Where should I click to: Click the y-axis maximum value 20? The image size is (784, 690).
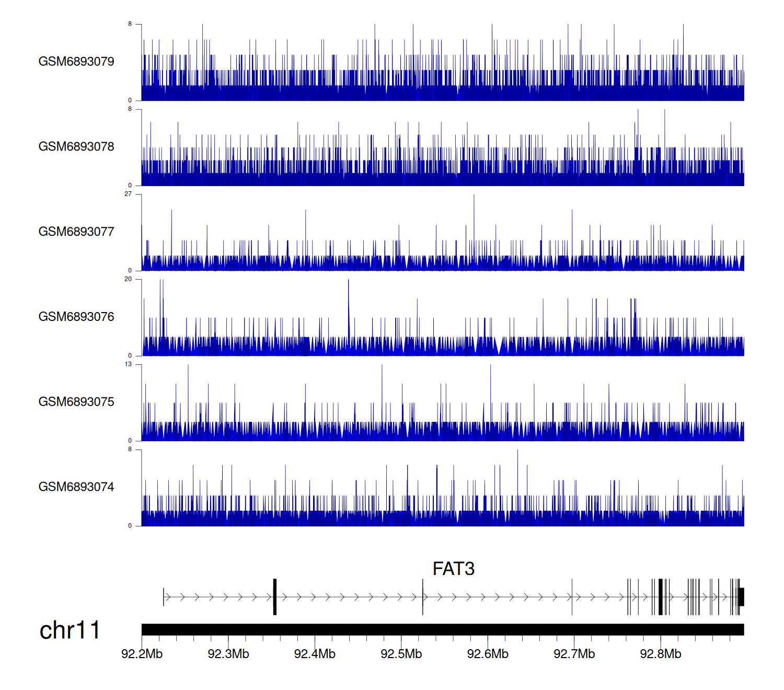click(x=128, y=279)
